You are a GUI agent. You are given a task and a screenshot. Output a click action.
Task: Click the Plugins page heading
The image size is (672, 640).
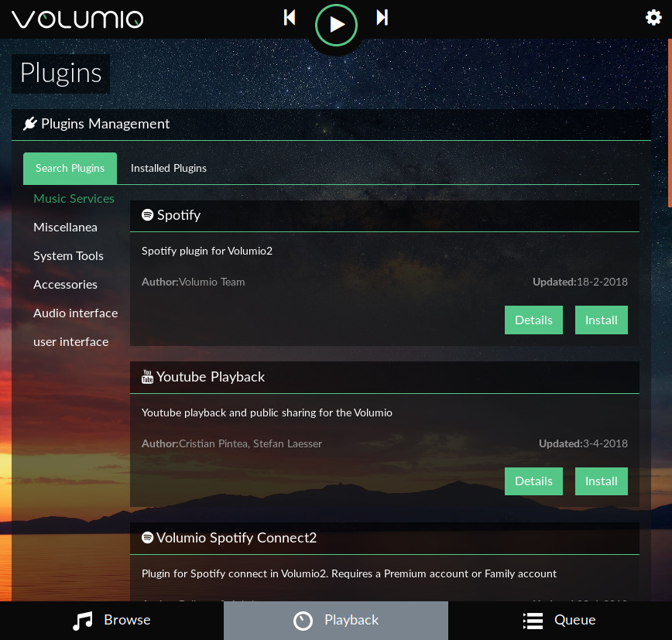tap(61, 74)
